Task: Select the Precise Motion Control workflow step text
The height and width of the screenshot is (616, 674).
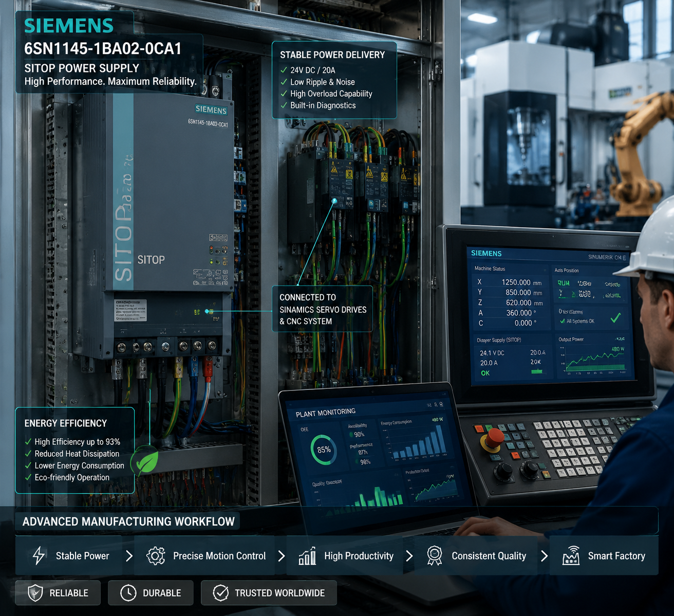Action: pyautogui.click(x=219, y=556)
